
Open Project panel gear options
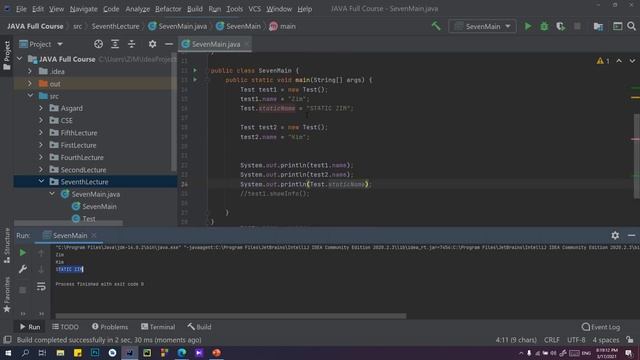point(152,44)
